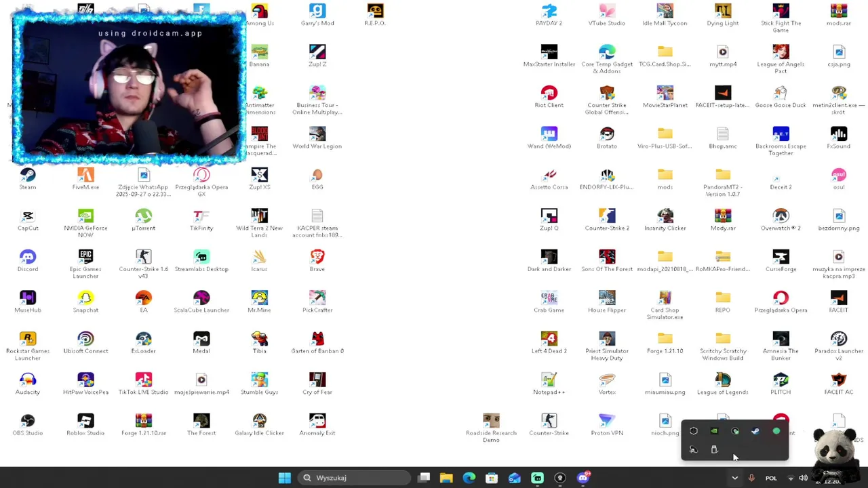Select the mojespiewanie.mp4 video file
The height and width of the screenshot is (488, 868).
[x=201, y=384]
